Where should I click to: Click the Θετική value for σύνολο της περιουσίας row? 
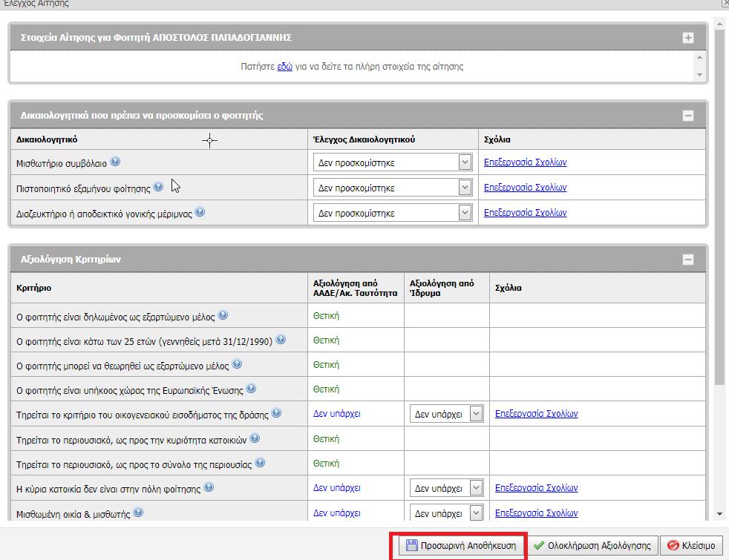326,464
